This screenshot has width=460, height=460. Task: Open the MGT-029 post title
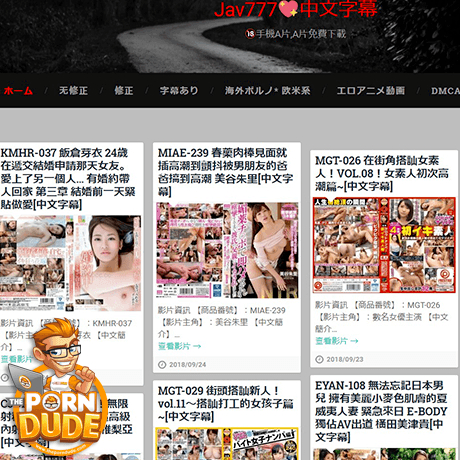[x=225, y=404]
